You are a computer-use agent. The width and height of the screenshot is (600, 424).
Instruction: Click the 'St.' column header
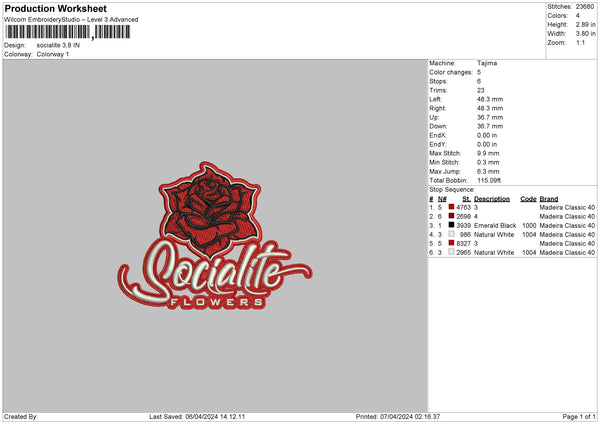click(x=466, y=199)
